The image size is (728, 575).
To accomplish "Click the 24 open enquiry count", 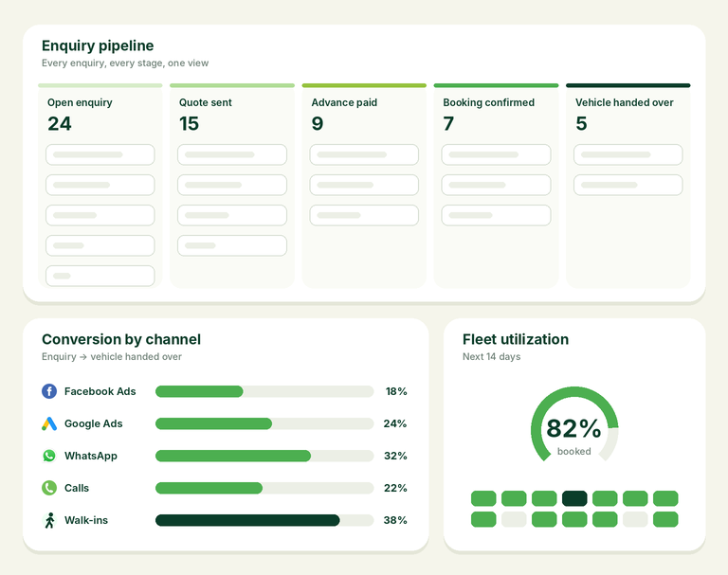I will [60, 124].
